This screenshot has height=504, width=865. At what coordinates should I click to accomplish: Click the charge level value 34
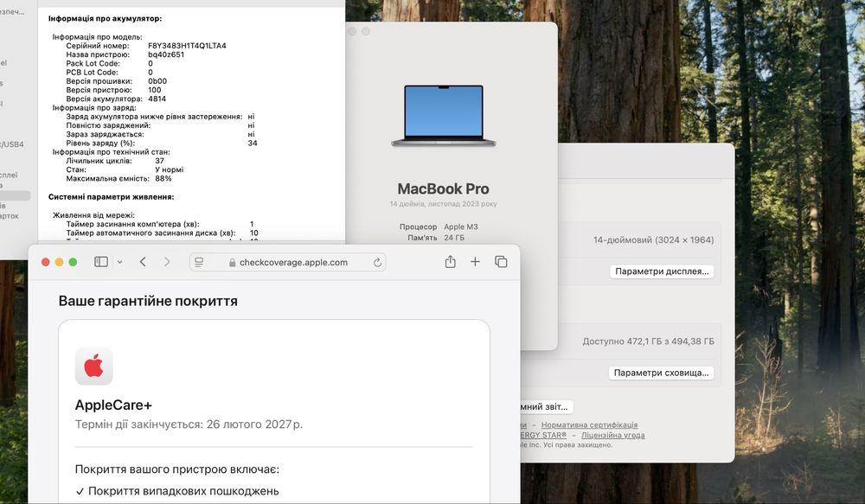(253, 143)
